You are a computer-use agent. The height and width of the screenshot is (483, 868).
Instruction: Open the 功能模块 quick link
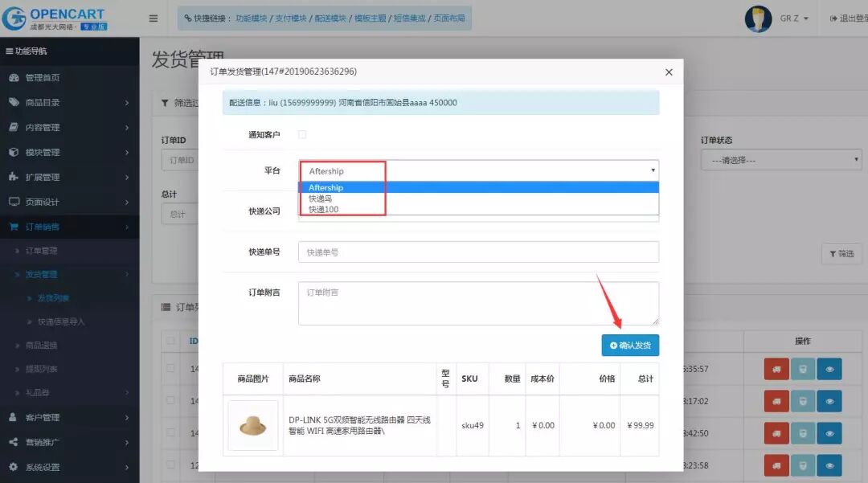[252, 18]
